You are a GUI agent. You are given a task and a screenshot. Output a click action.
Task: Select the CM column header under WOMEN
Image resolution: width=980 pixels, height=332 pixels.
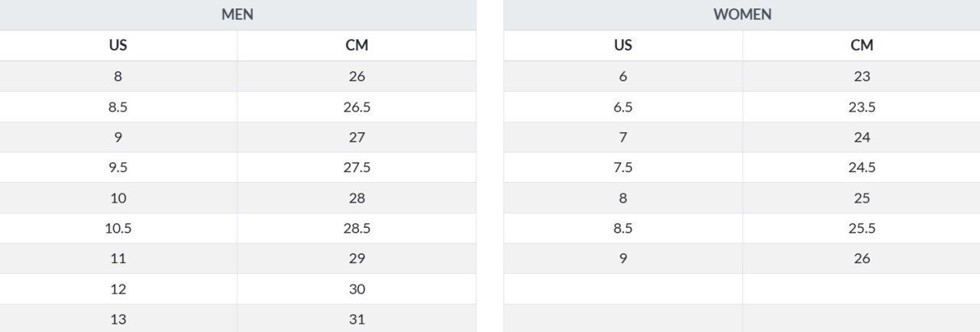(x=861, y=45)
